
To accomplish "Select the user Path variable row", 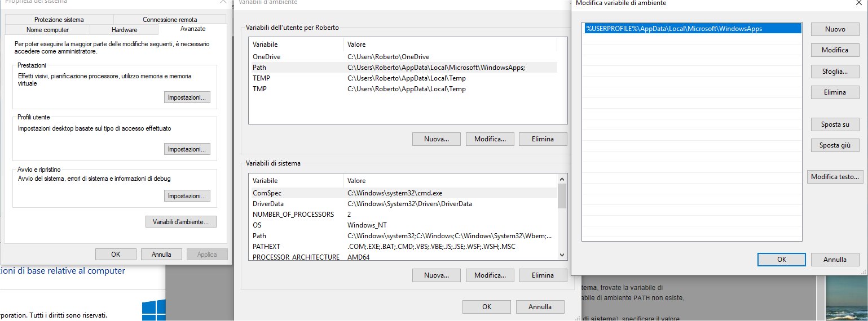I will point(403,68).
